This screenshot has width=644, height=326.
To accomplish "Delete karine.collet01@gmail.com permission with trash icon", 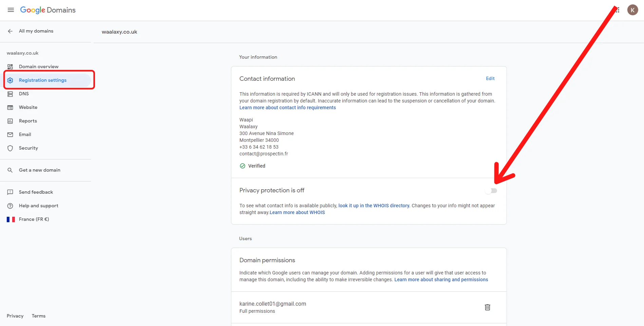I will 488,307.
